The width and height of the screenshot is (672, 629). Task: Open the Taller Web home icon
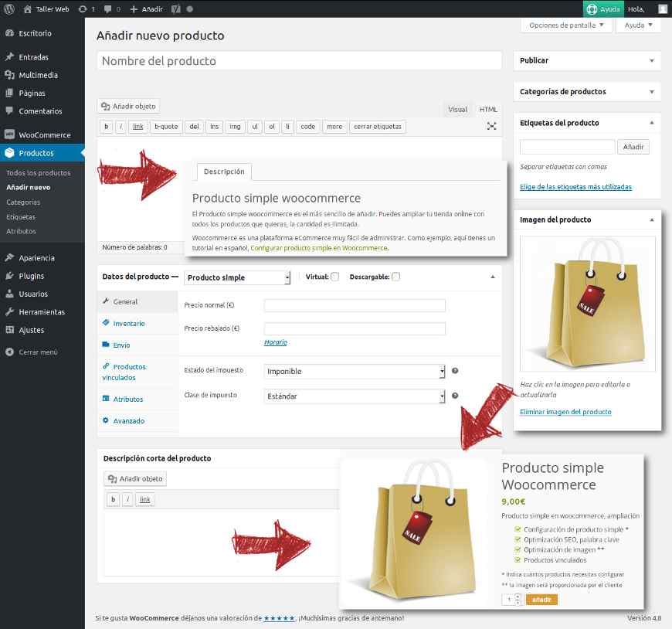pyautogui.click(x=28, y=9)
